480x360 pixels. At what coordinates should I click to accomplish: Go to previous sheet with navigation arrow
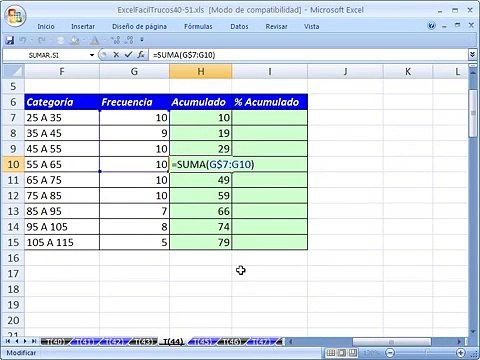[x=16, y=341]
